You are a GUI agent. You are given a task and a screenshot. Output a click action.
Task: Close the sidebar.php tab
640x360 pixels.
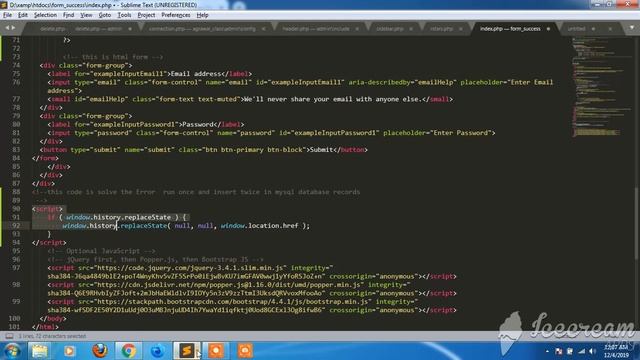(411, 29)
